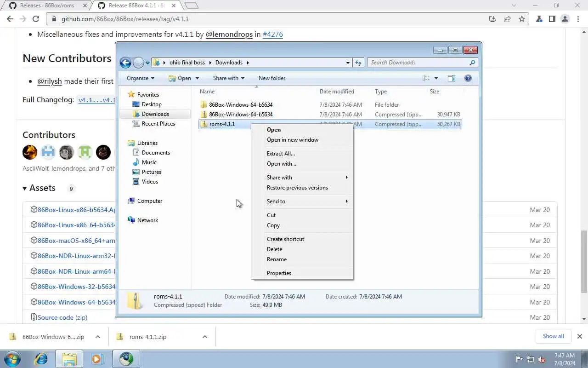Open Videos library in navigation pane
588x368 pixels.
[150, 182]
